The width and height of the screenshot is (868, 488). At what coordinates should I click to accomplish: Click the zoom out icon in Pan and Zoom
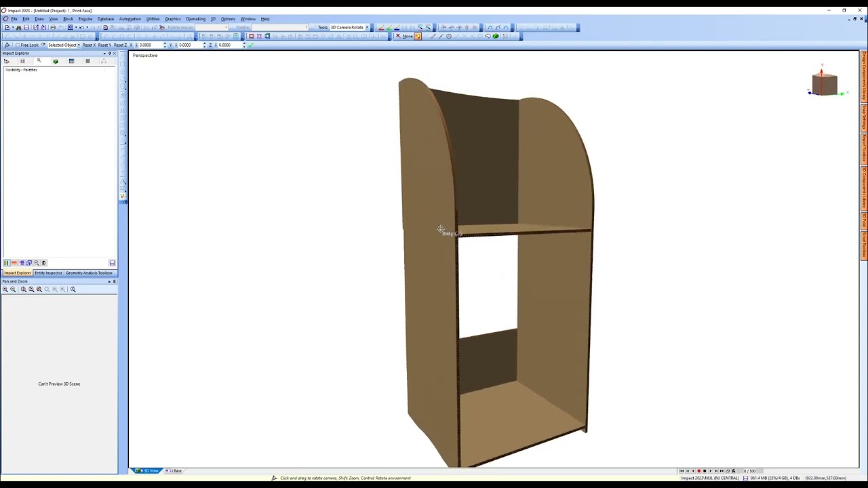pos(13,289)
